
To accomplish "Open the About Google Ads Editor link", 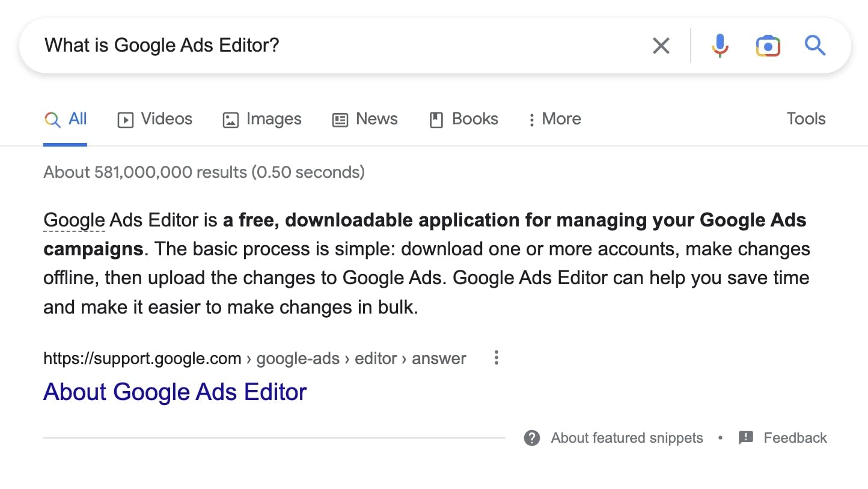I will (174, 392).
